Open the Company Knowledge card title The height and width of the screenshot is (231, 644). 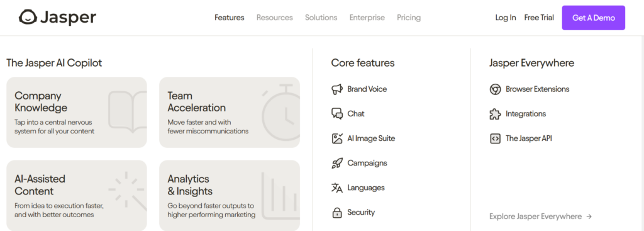tap(41, 102)
